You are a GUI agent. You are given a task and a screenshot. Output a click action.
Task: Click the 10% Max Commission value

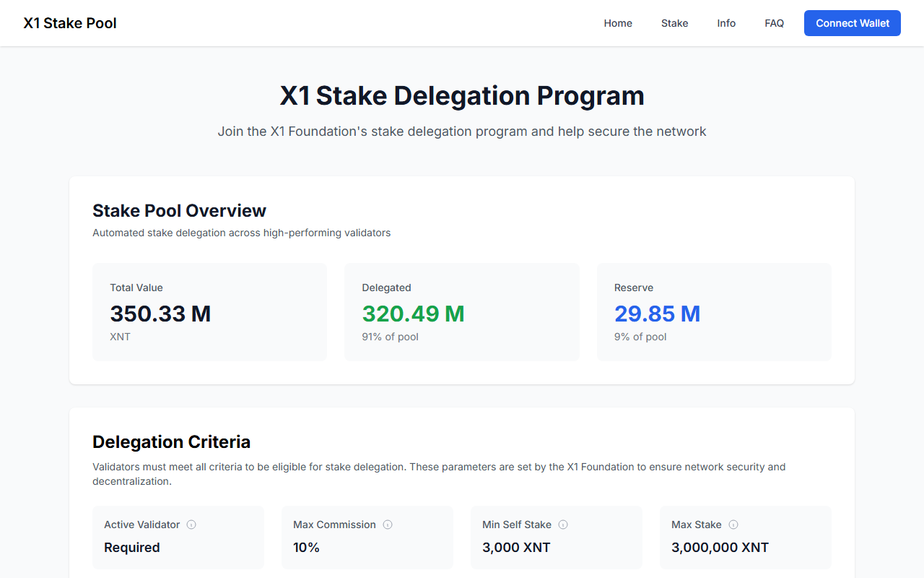pyautogui.click(x=306, y=547)
